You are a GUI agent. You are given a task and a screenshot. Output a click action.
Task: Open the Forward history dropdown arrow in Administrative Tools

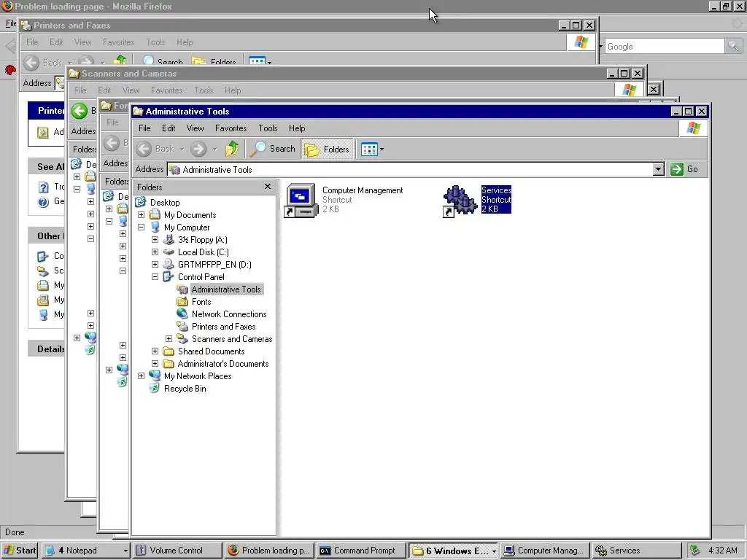(214, 149)
